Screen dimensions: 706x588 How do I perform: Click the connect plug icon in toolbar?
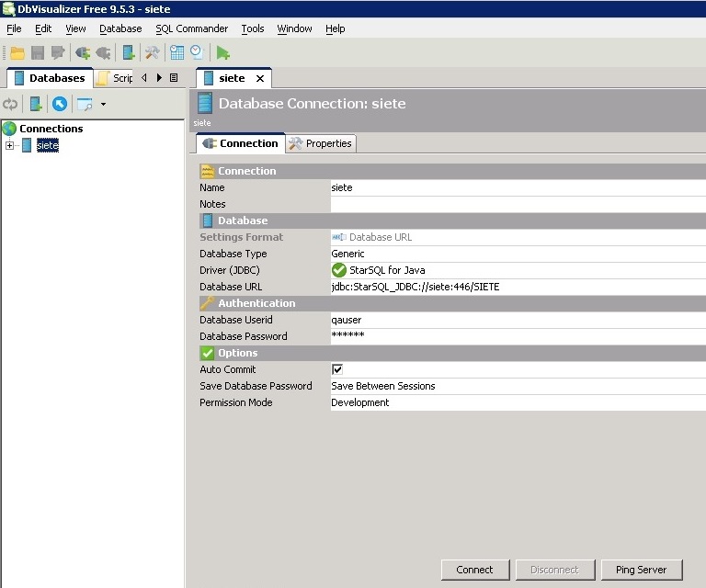tap(83, 53)
